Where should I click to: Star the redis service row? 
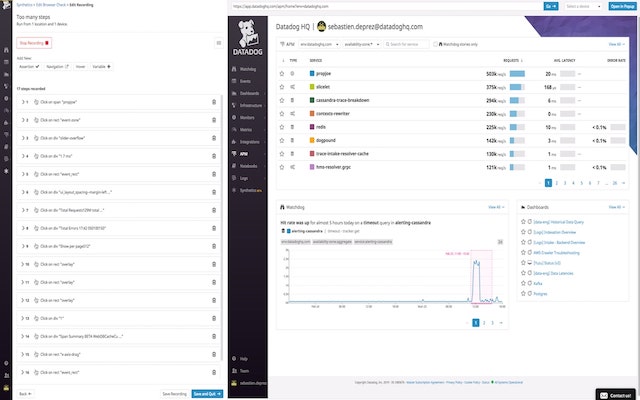pos(282,127)
